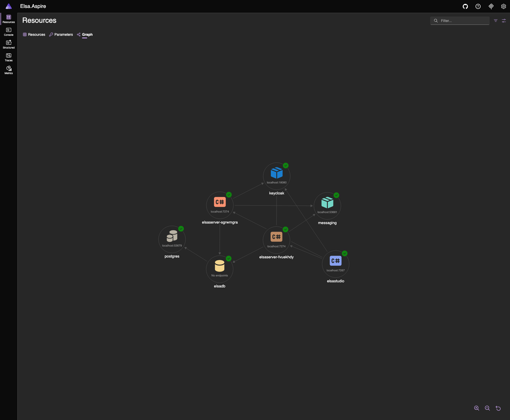Click the localhost:53679 endpoint text
The image size is (510, 420).
pos(172,246)
